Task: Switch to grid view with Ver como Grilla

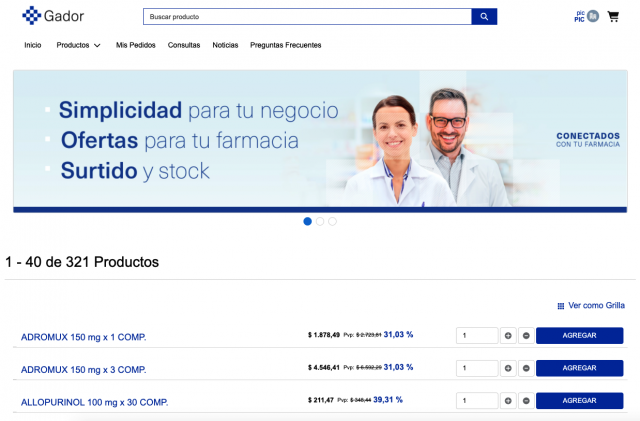Action: tap(590, 305)
